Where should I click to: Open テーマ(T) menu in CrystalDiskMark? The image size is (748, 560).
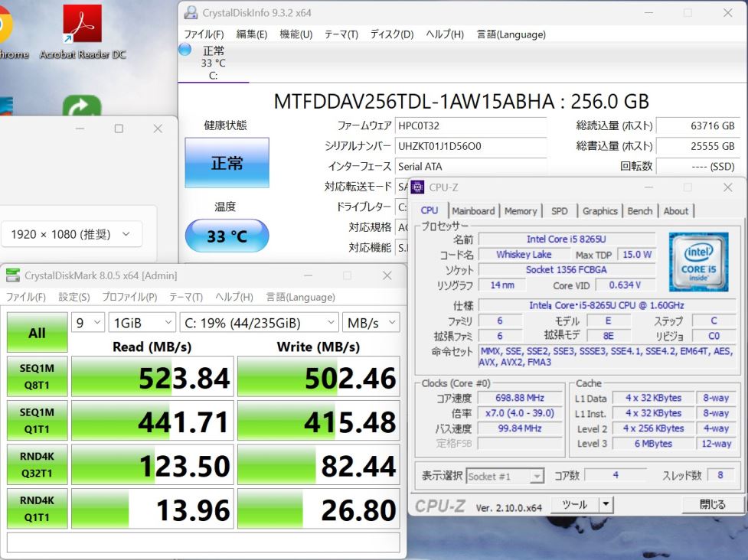[186, 297]
